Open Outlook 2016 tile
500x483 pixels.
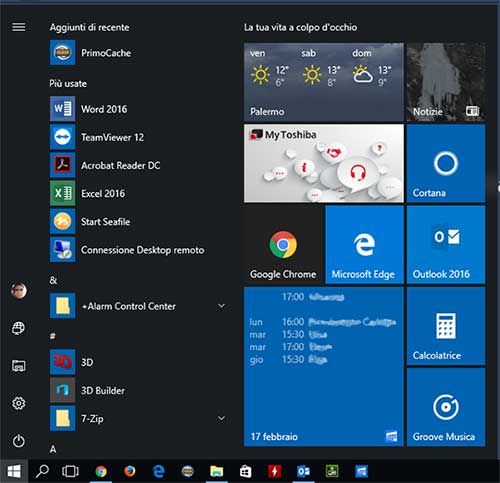coord(446,245)
